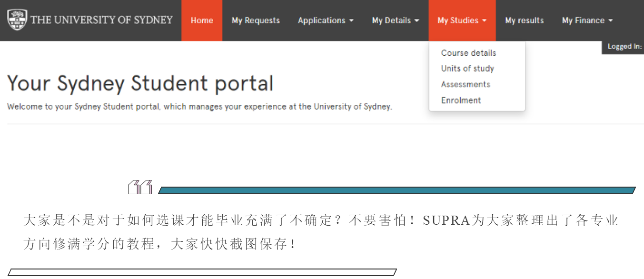
Task: Choose Units of study menu entry
Action: point(467,69)
